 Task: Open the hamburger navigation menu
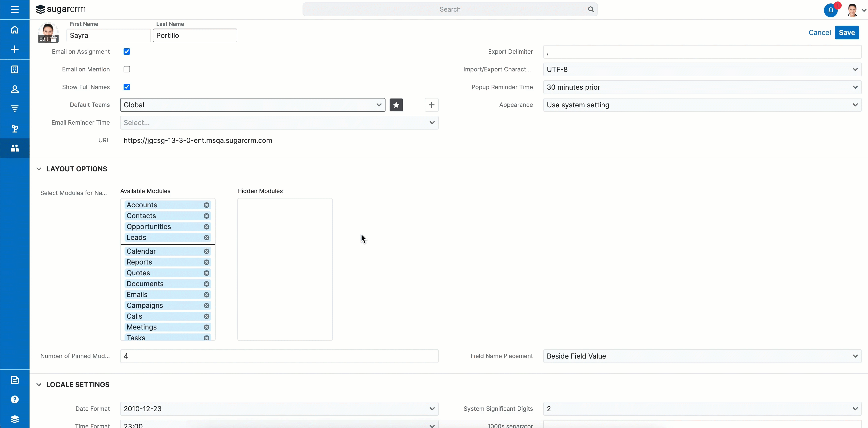click(15, 9)
